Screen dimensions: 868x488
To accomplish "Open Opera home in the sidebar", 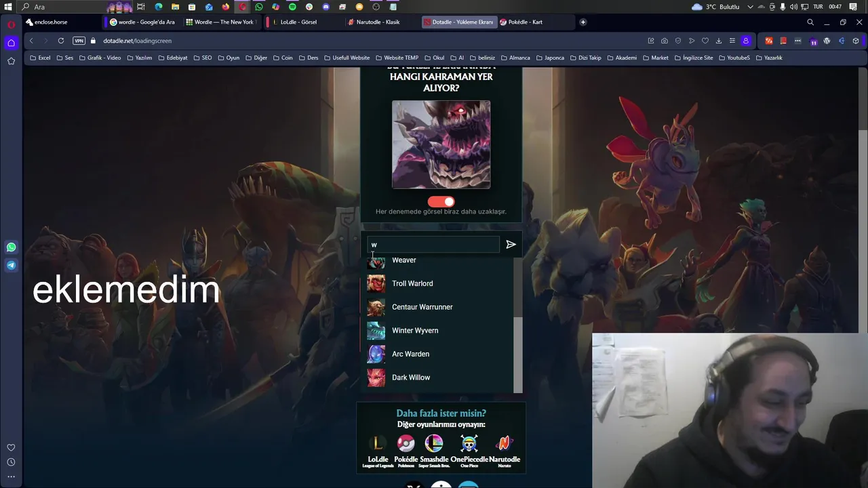I will point(11,43).
